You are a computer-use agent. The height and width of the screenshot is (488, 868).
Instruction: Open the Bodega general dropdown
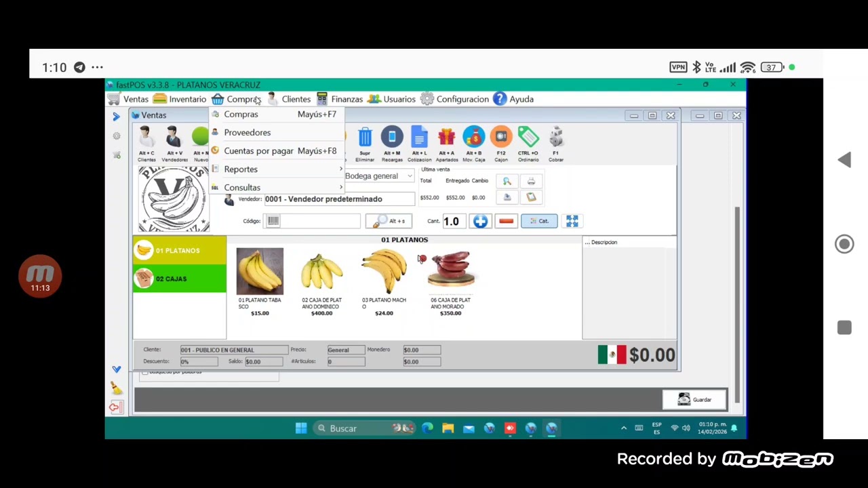pyautogui.click(x=378, y=176)
